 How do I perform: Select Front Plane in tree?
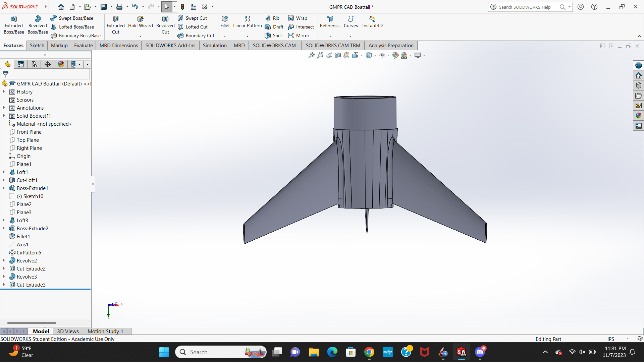(x=29, y=132)
